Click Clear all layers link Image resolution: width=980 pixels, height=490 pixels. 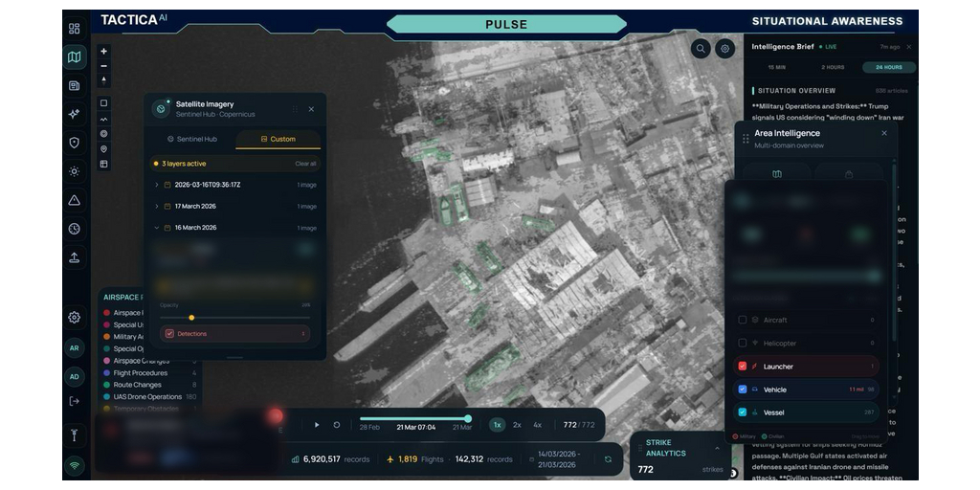point(305,164)
